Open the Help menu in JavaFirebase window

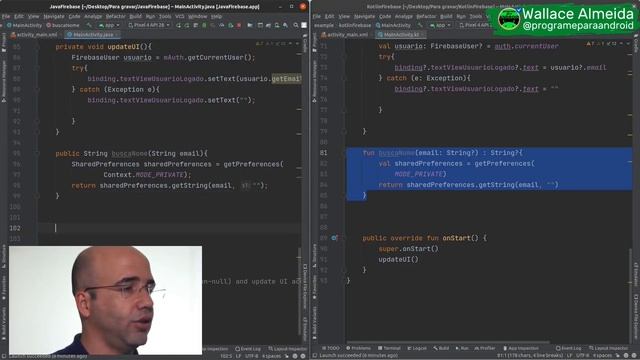click(x=216, y=16)
